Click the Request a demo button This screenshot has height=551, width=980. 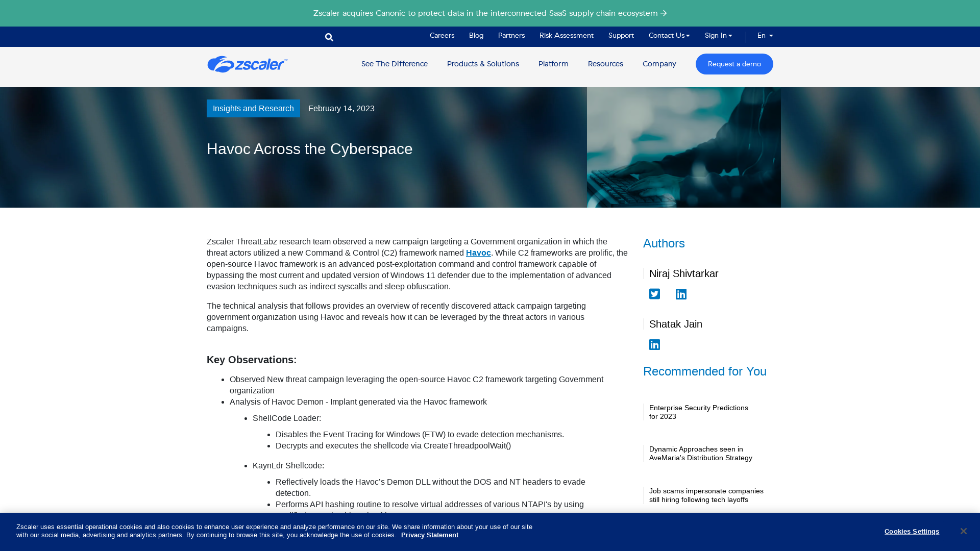pyautogui.click(x=733, y=63)
